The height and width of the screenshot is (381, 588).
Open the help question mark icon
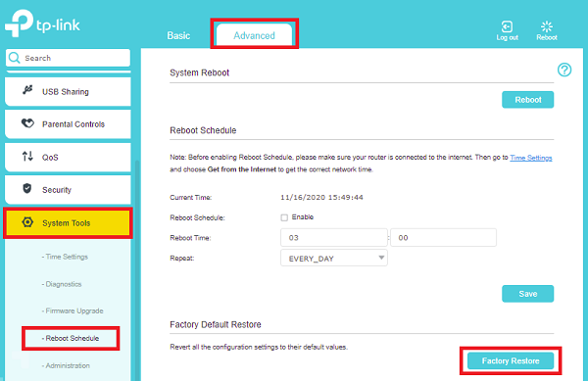coord(564,70)
